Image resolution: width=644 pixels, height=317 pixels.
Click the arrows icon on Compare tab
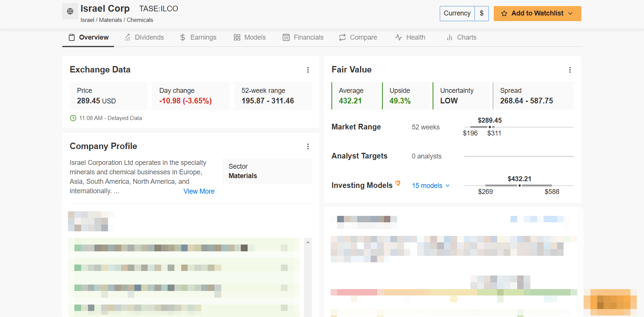tap(342, 37)
